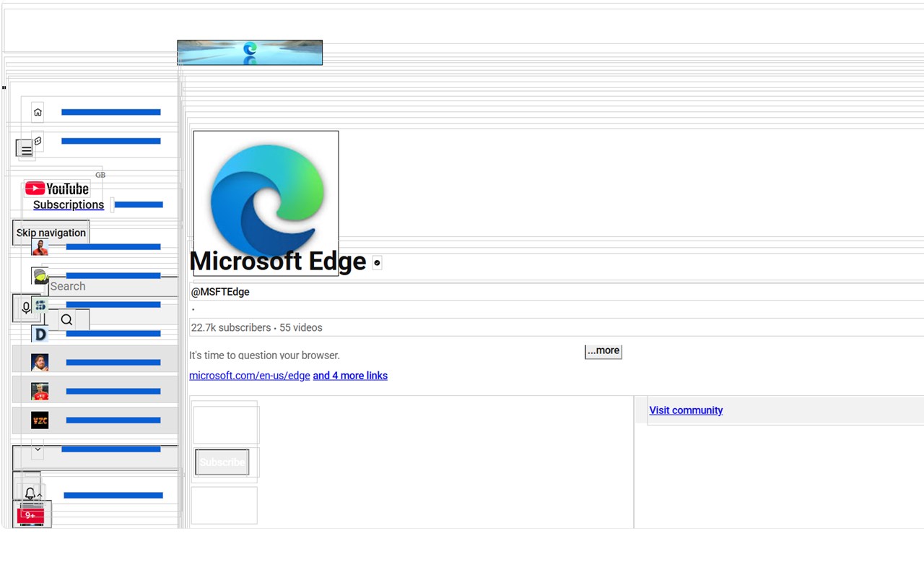Focus the Search input field
The height and width of the screenshot is (578, 924).
tap(113, 287)
